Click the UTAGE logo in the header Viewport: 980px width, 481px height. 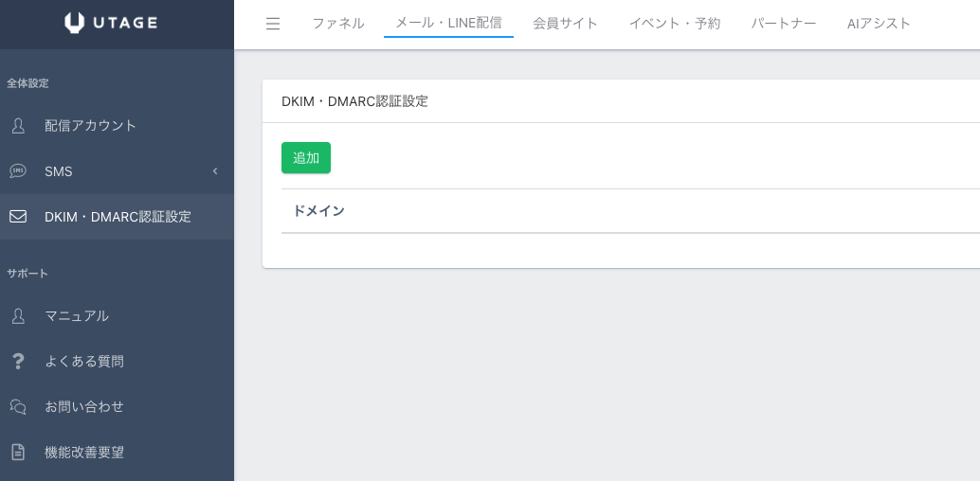tap(111, 23)
